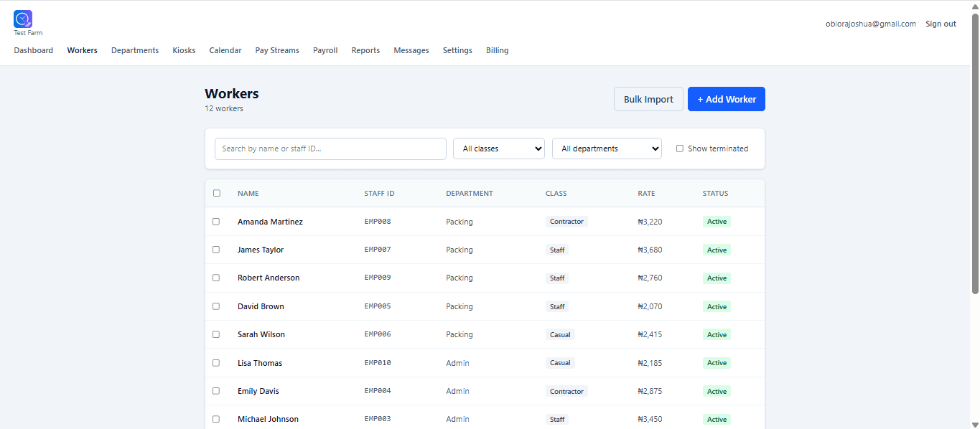Viewport: 980px width, 429px height.
Task: Open James Taylor's worker record
Action: (x=261, y=250)
